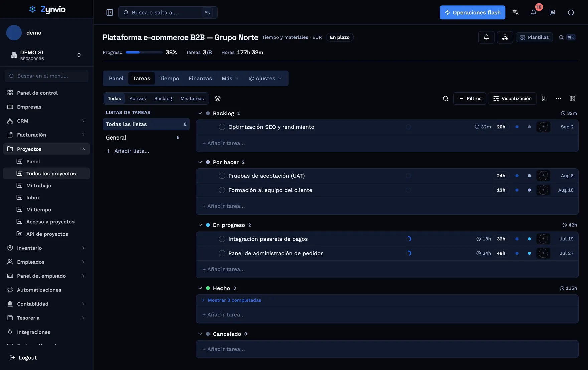Toggle the side panel layout icon
The image size is (588, 370).
pos(572,99)
